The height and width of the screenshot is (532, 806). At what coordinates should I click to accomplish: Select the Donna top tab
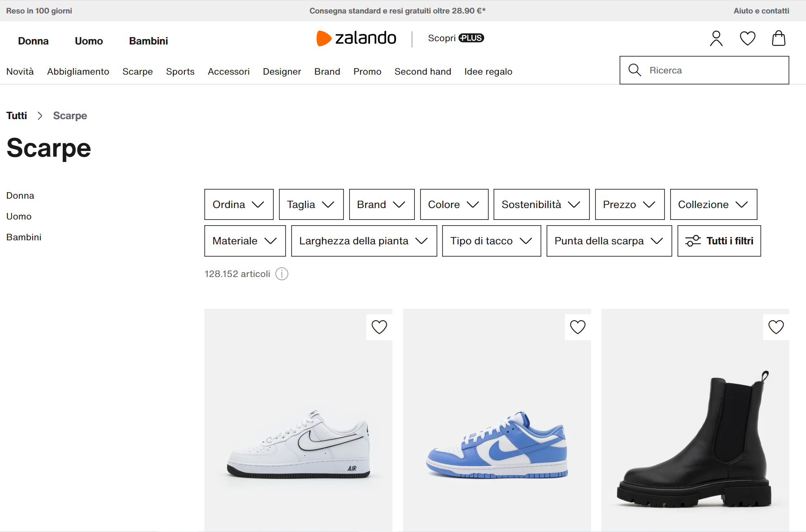(33, 41)
